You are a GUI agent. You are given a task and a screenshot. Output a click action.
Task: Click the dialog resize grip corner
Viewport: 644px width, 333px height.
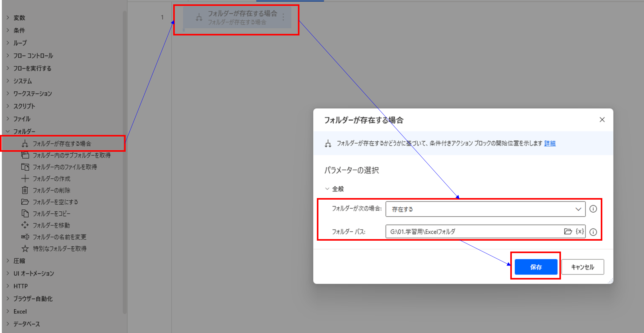610,281
